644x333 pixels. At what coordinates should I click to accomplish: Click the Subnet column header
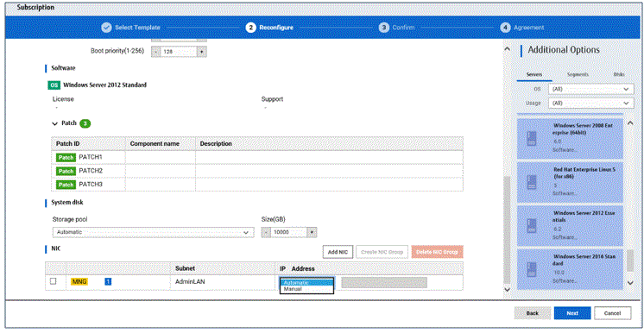tap(185, 268)
